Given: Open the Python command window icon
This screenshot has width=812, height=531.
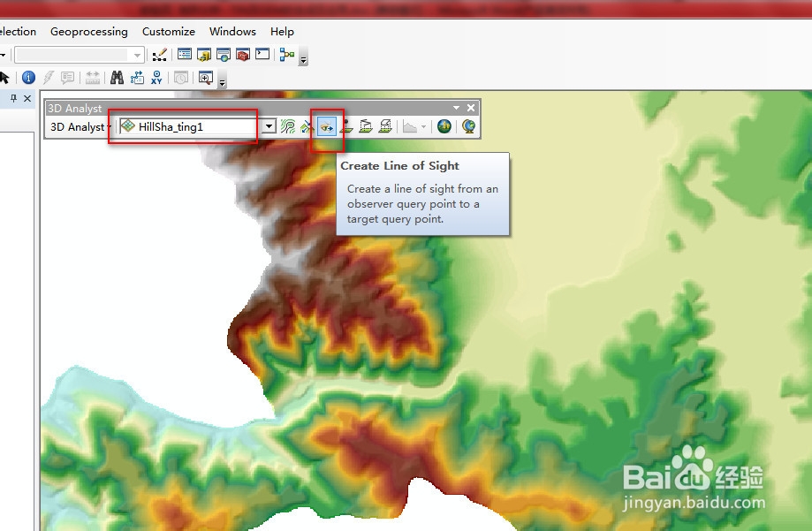Looking at the screenshot, I should tap(262, 54).
